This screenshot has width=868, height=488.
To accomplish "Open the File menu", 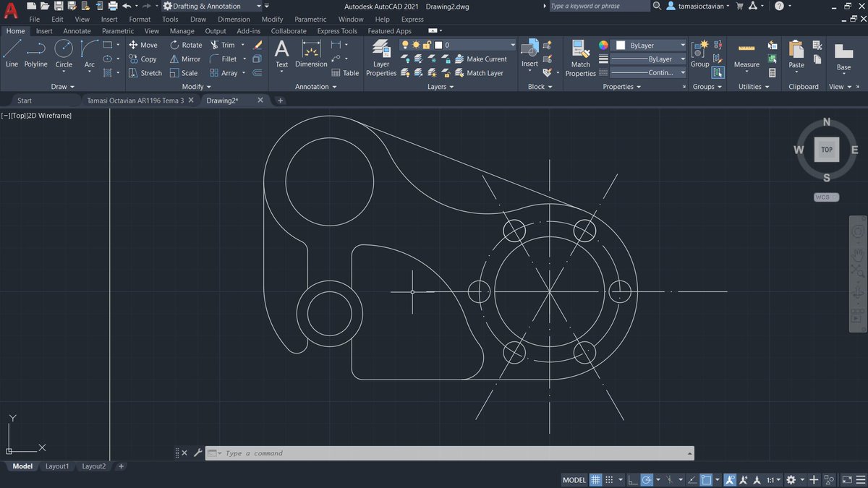I will 34,20.
